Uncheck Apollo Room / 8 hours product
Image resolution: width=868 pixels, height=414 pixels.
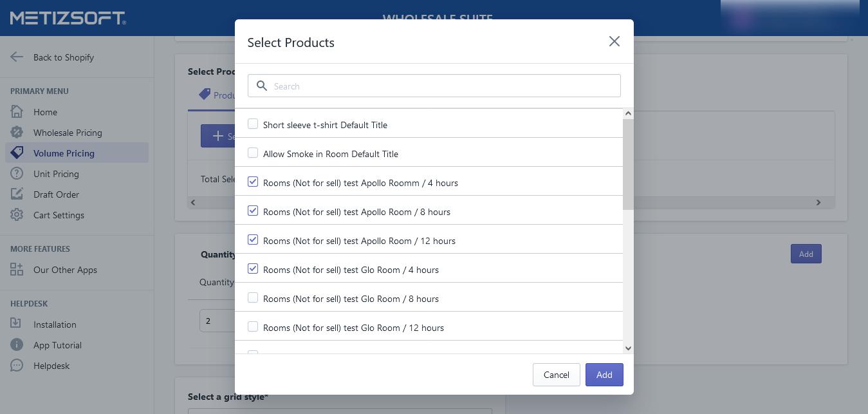tap(253, 211)
